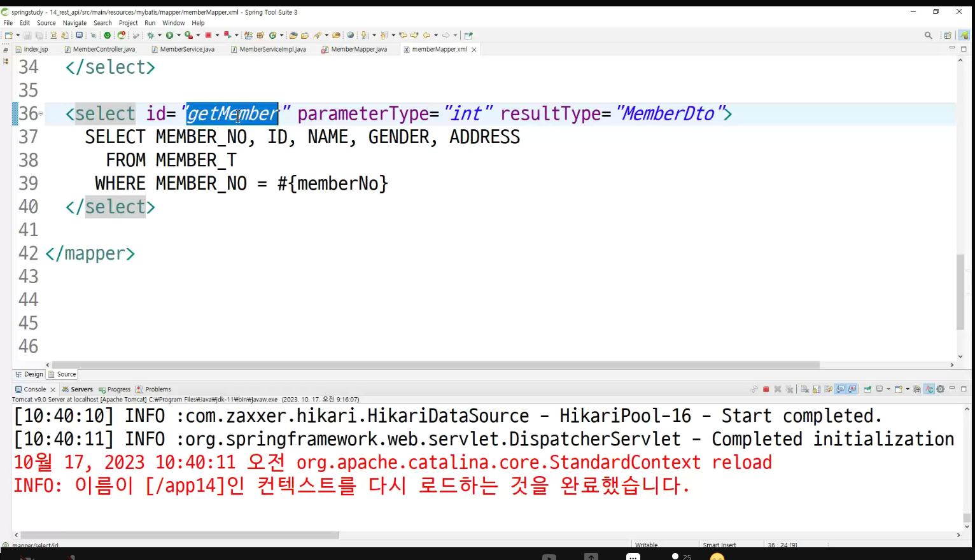This screenshot has height=560, width=975.
Task: Click the Open Console icon
Action: (899, 389)
